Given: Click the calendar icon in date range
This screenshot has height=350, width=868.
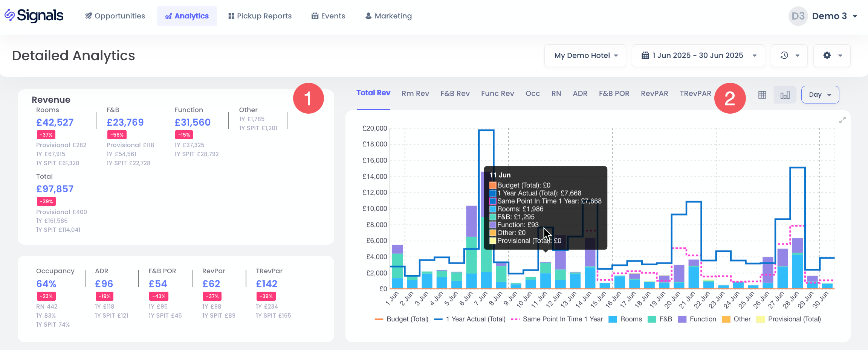Looking at the screenshot, I should [x=645, y=56].
